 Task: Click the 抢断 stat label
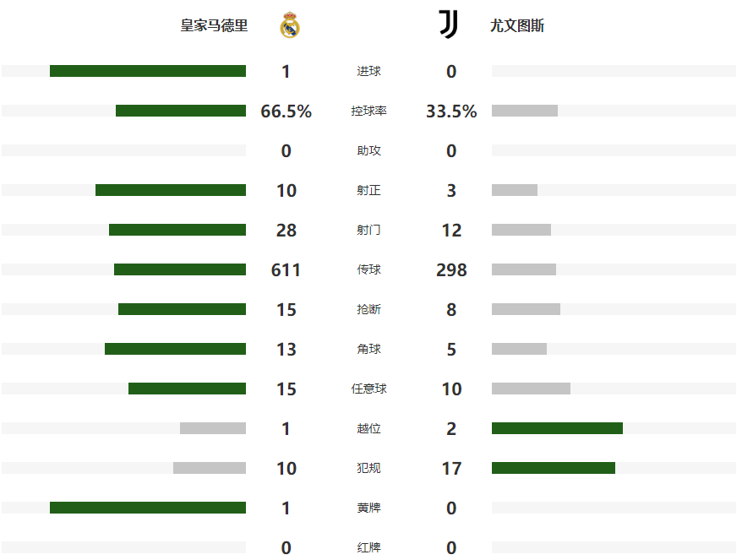(368, 310)
